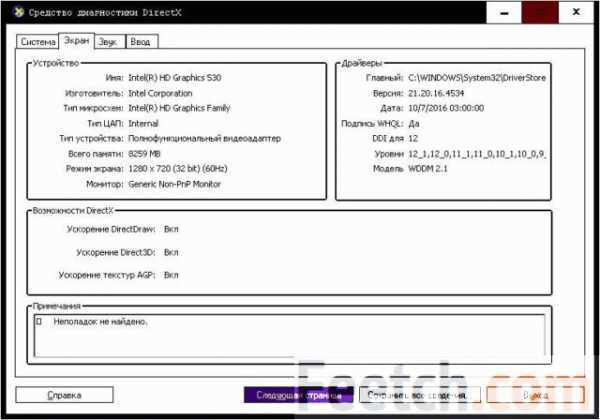This screenshot has height=420, width=600.
Task: Click Intel(R) HD Graphics Family chip type
Action: pos(179,108)
